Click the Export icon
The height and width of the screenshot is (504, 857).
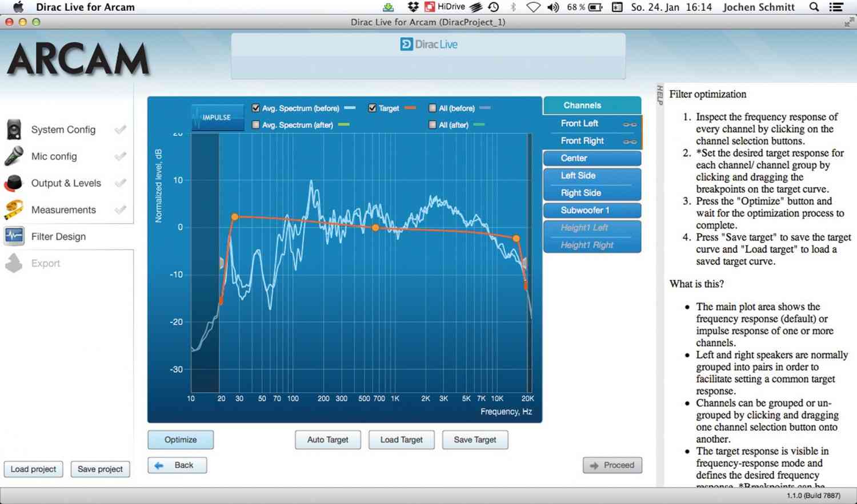[x=14, y=263]
